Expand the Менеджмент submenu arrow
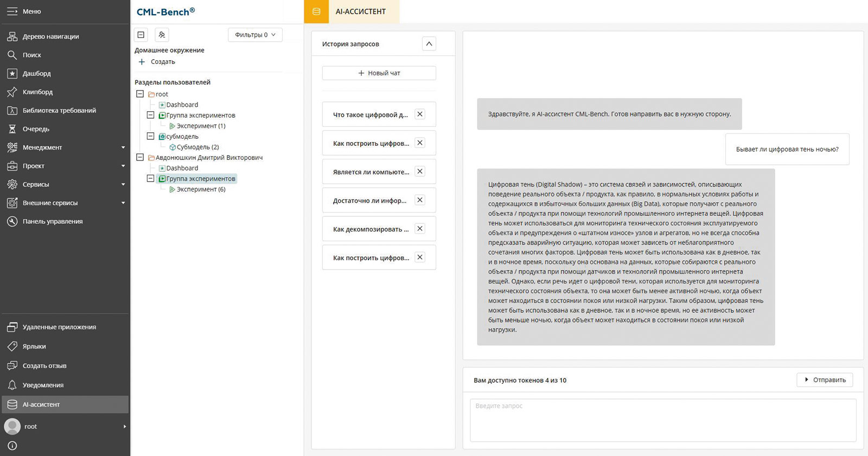The image size is (868, 456). (x=123, y=147)
